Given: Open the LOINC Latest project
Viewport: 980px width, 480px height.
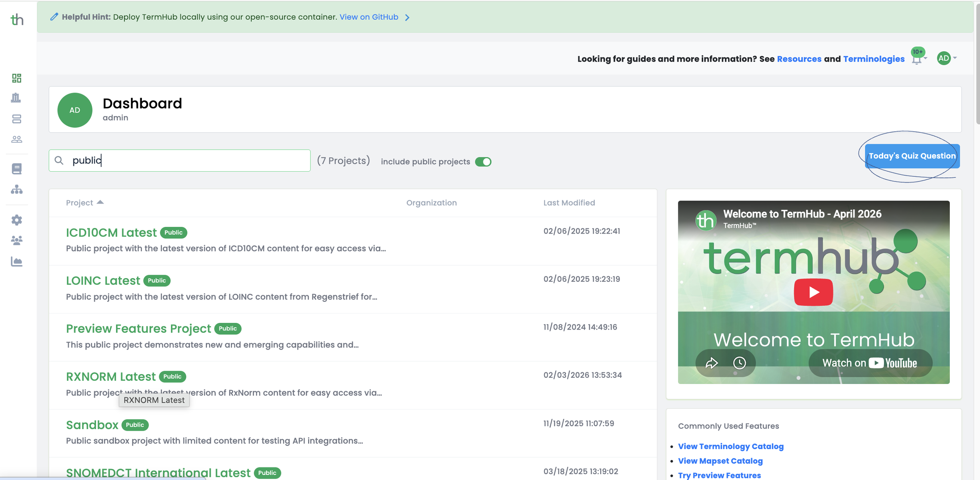Looking at the screenshot, I should tap(103, 281).
